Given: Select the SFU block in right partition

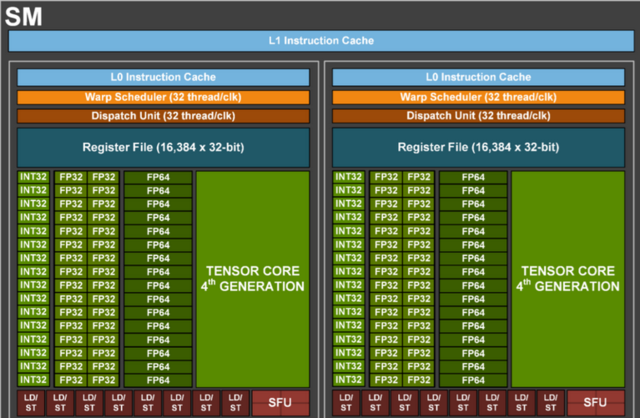Looking at the screenshot, I should [596, 403].
